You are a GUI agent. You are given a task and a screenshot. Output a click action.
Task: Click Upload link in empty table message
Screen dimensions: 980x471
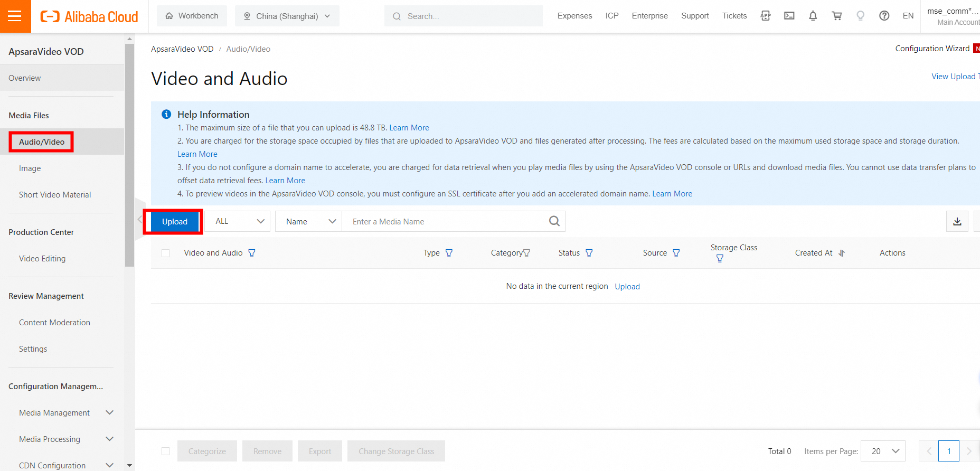point(627,286)
